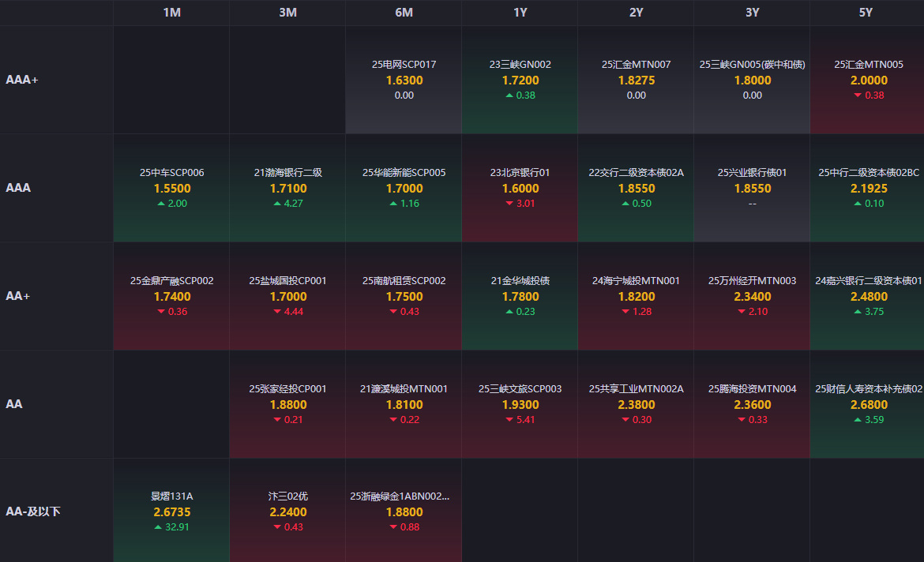This screenshot has height=562, width=924.
Task: Click the down-change value 5.41
Action: pyautogui.click(x=526, y=420)
